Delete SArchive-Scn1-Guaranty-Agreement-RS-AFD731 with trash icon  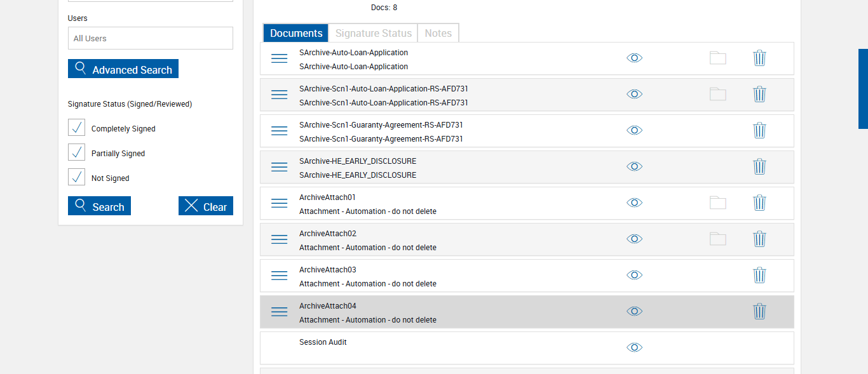tap(760, 130)
